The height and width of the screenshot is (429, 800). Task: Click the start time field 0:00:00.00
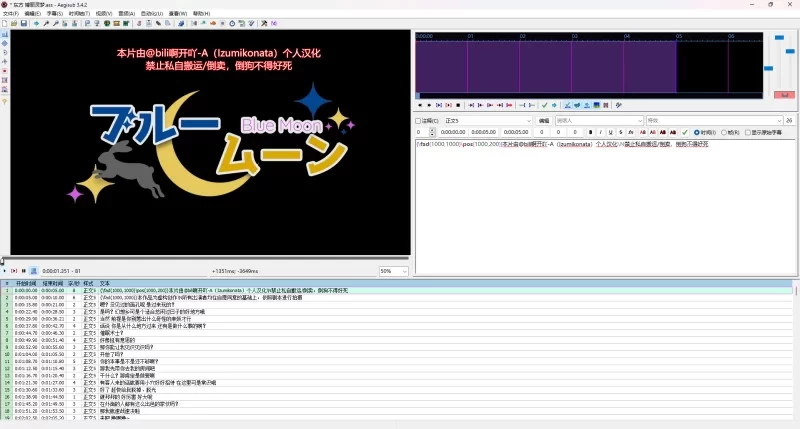click(x=453, y=132)
